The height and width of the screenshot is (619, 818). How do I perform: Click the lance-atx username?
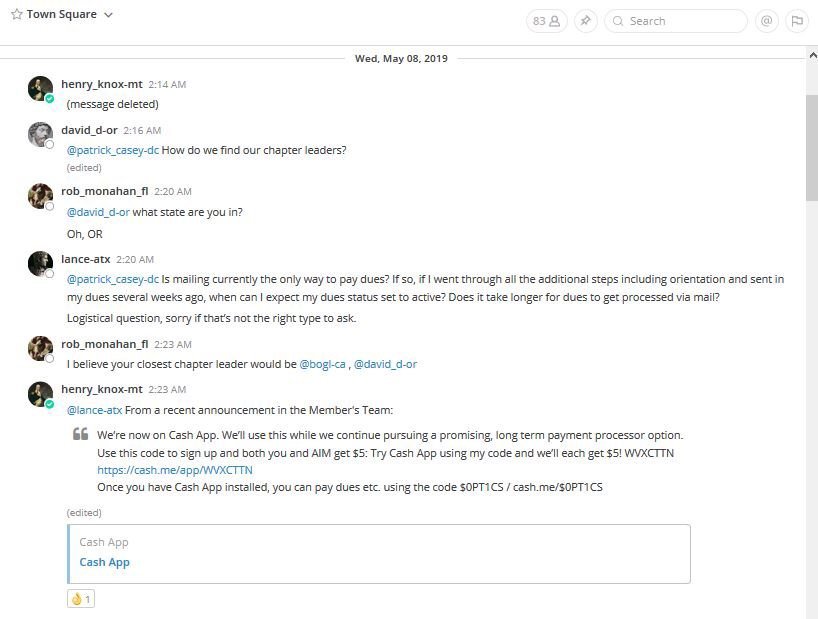point(85,259)
